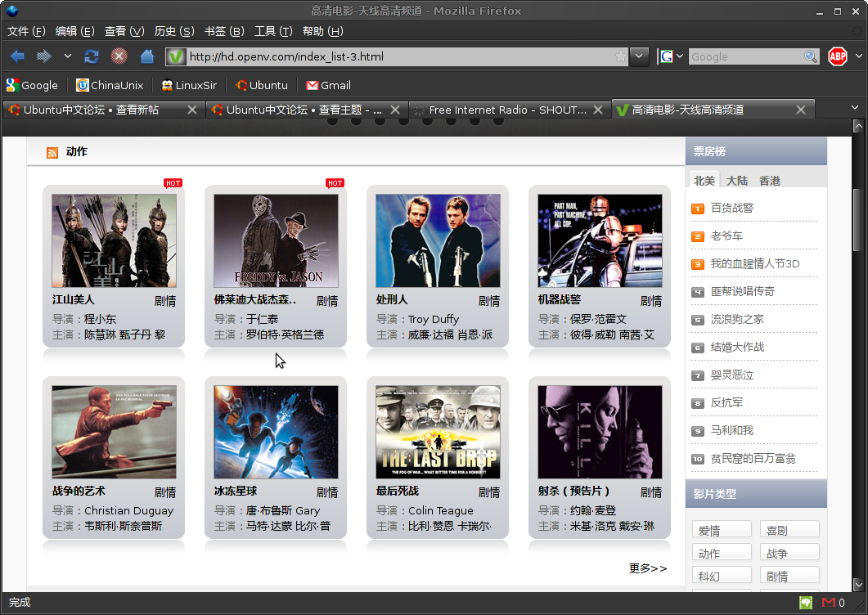Open the 冰冻星球 movie poster
This screenshot has height=615, width=868.
[276, 432]
